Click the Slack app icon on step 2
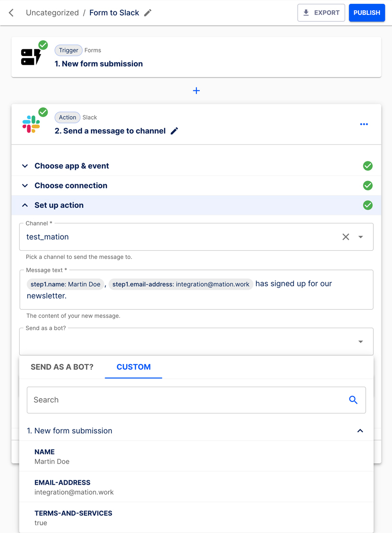Image resolution: width=392 pixels, height=533 pixels. 31,123
